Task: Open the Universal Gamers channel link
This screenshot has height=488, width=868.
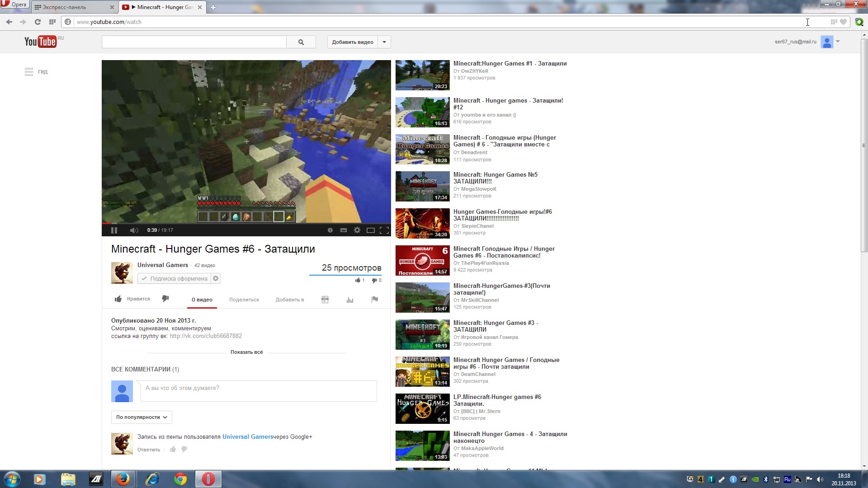Action: pos(163,265)
